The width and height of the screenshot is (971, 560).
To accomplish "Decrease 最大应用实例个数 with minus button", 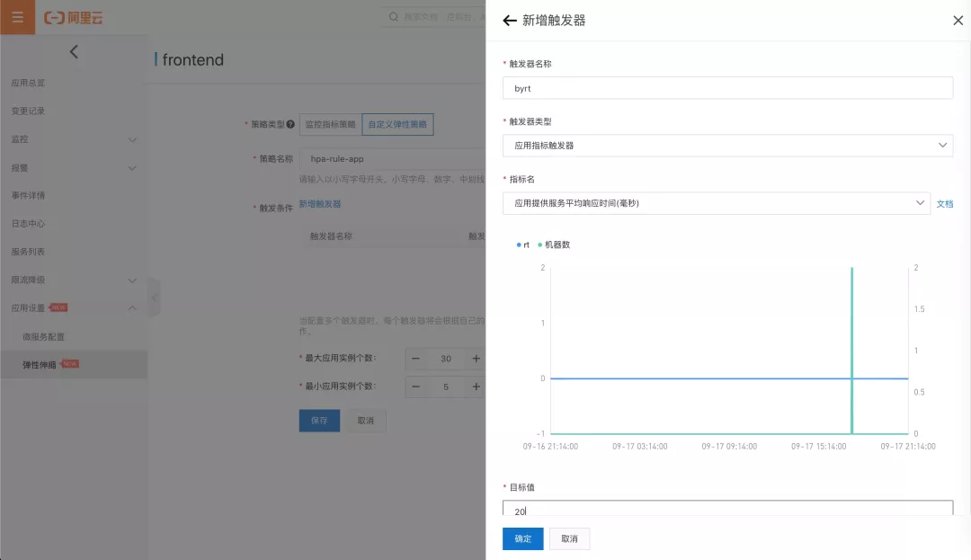I will click(415, 359).
